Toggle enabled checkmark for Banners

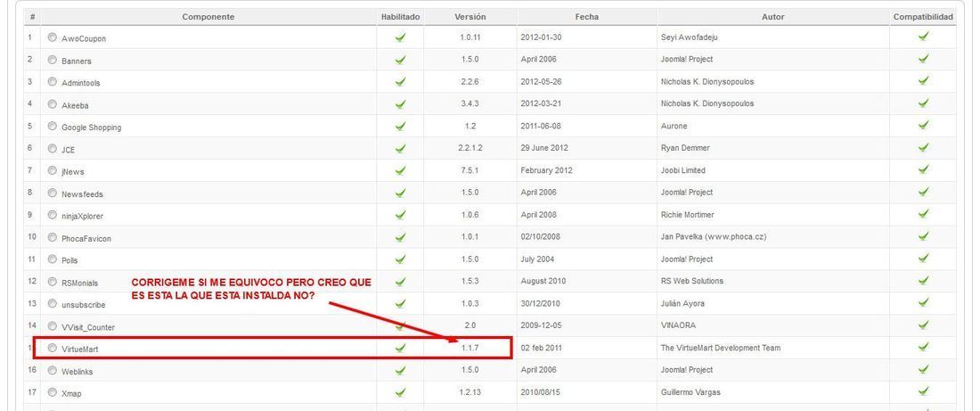tap(401, 60)
